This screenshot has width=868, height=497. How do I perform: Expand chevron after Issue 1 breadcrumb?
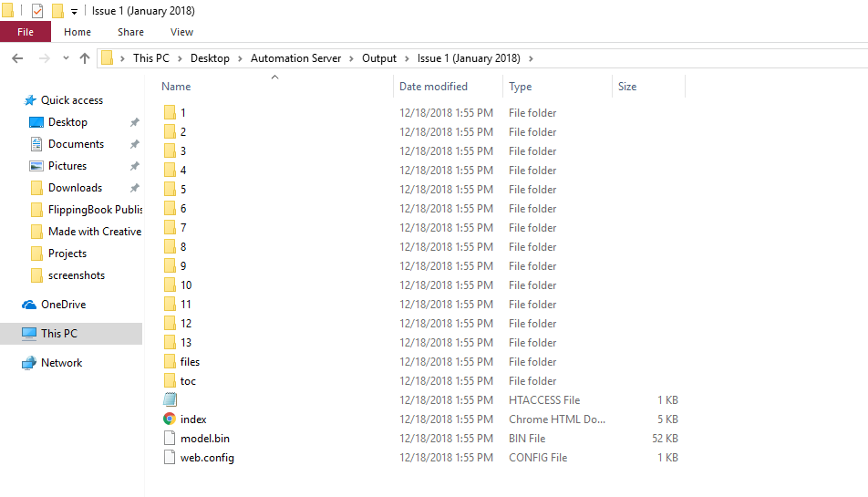point(531,58)
